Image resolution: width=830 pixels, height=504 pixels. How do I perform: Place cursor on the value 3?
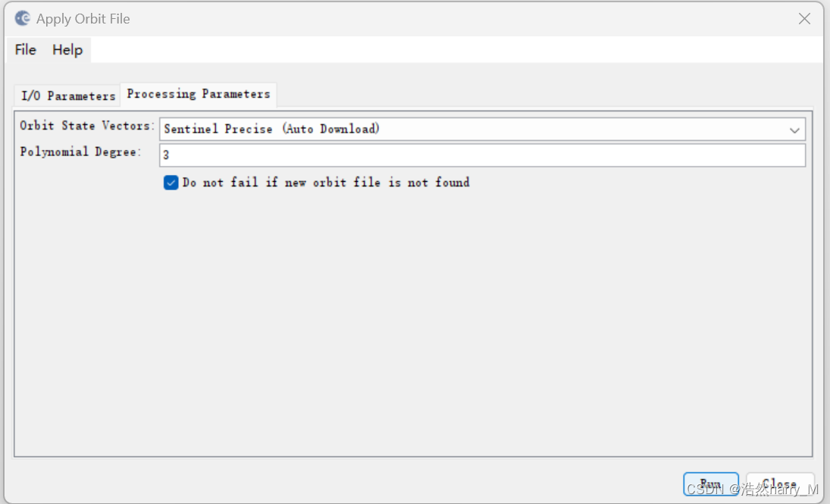166,155
